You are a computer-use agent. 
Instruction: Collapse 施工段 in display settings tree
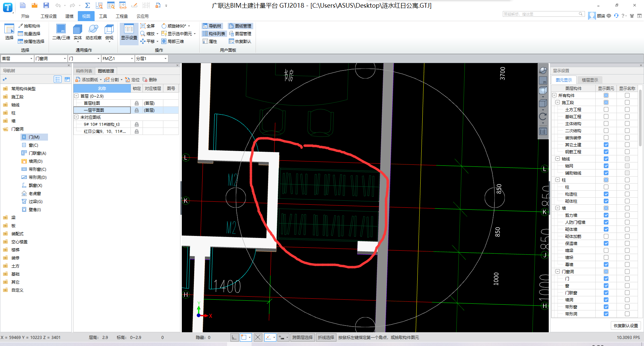pyautogui.click(x=558, y=102)
